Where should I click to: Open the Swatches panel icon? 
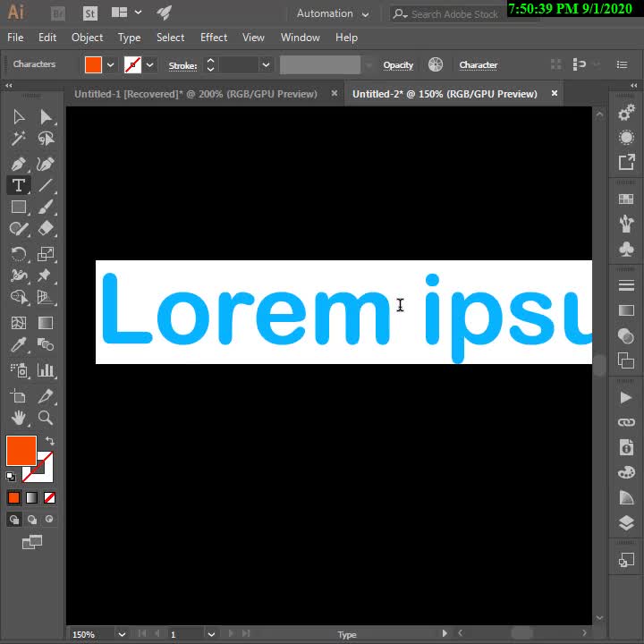(x=626, y=199)
